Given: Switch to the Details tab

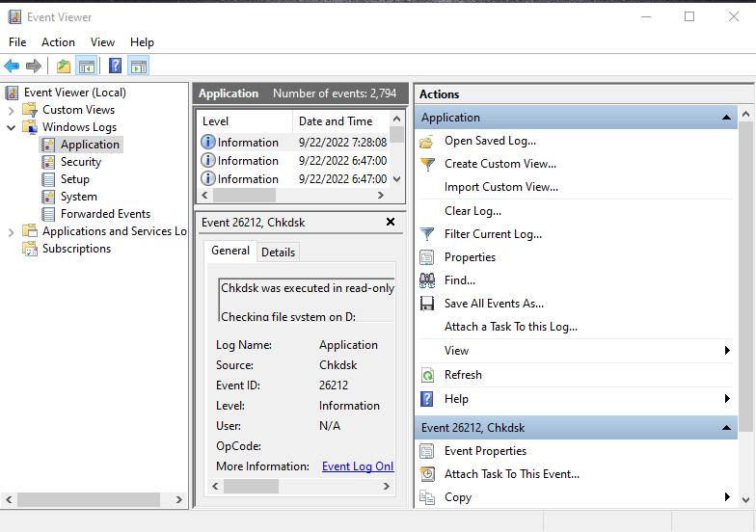Looking at the screenshot, I should click(278, 253).
